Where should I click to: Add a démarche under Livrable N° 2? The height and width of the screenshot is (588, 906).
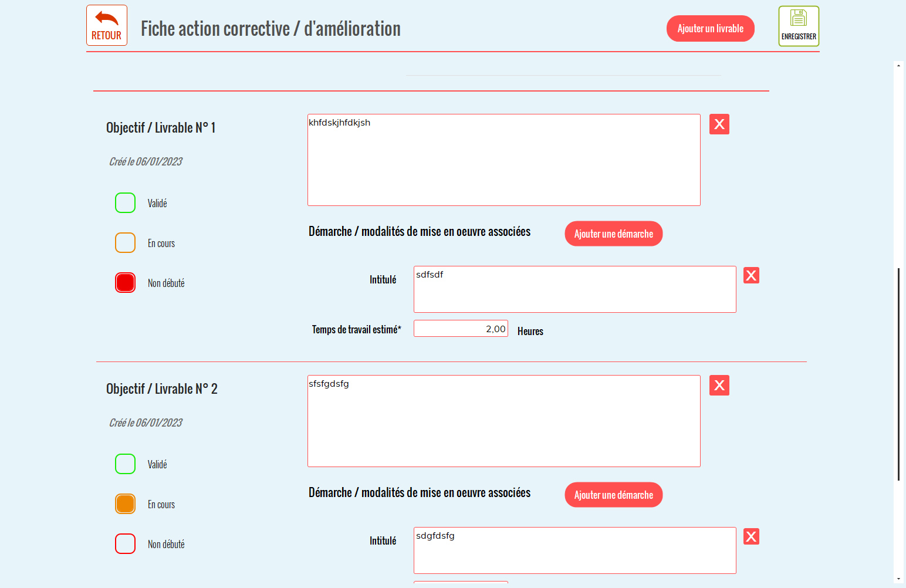click(614, 495)
